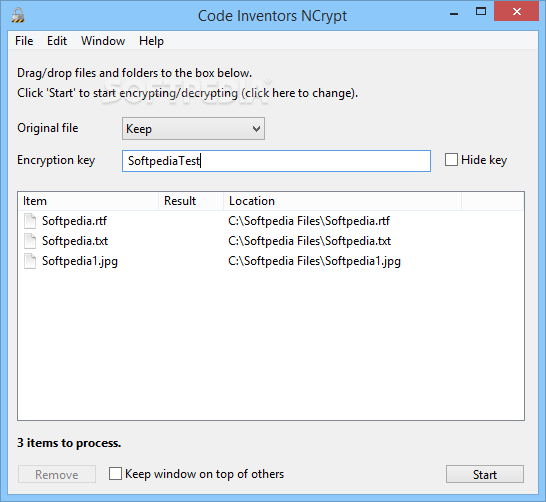The height and width of the screenshot is (502, 546).
Task: Select the Softpedia1.jpg file icon
Action: 30,261
